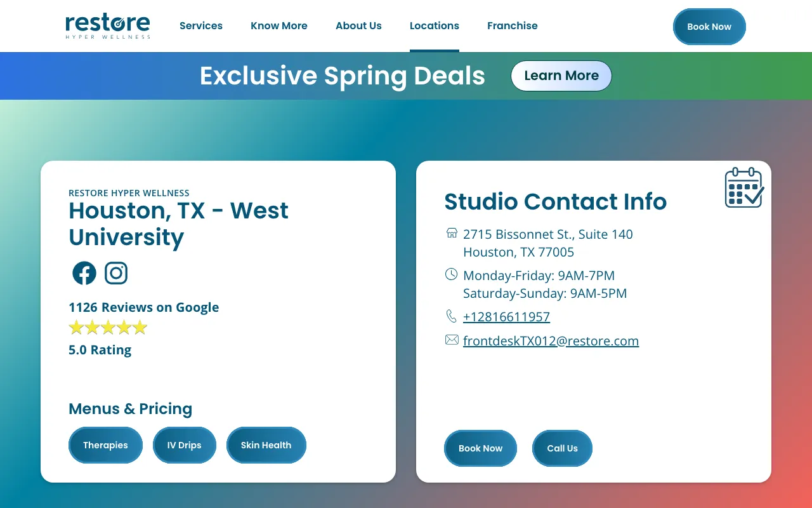Open the IV Drips pricing menu

[x=185, y=444]
